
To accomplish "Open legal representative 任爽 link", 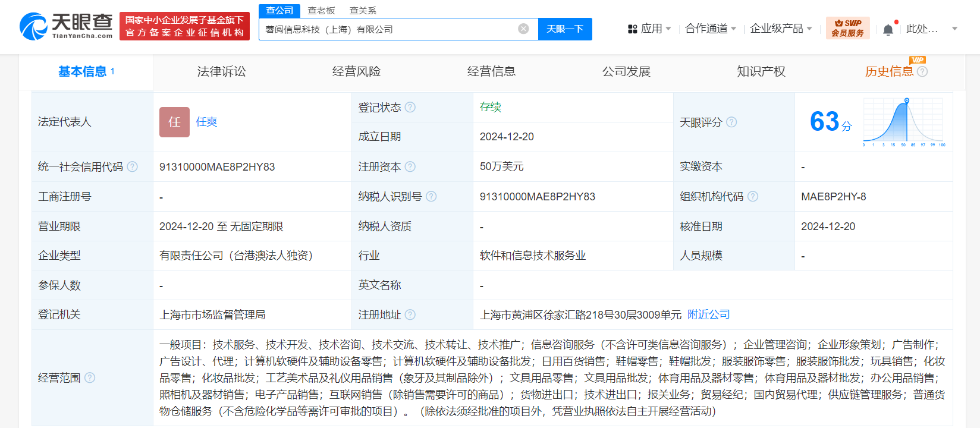I will point(206,122).
